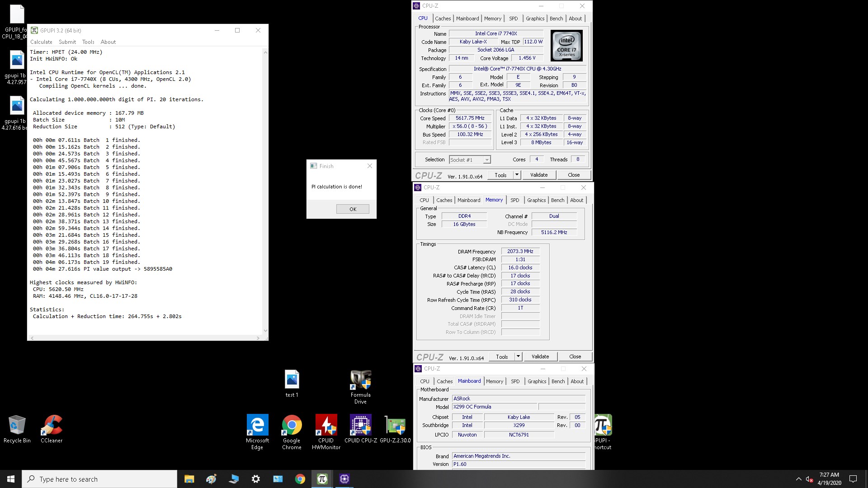Switch to CPU tab in Memory CPU-Z window
Screen dimensions: 868x488
point(424,200)
